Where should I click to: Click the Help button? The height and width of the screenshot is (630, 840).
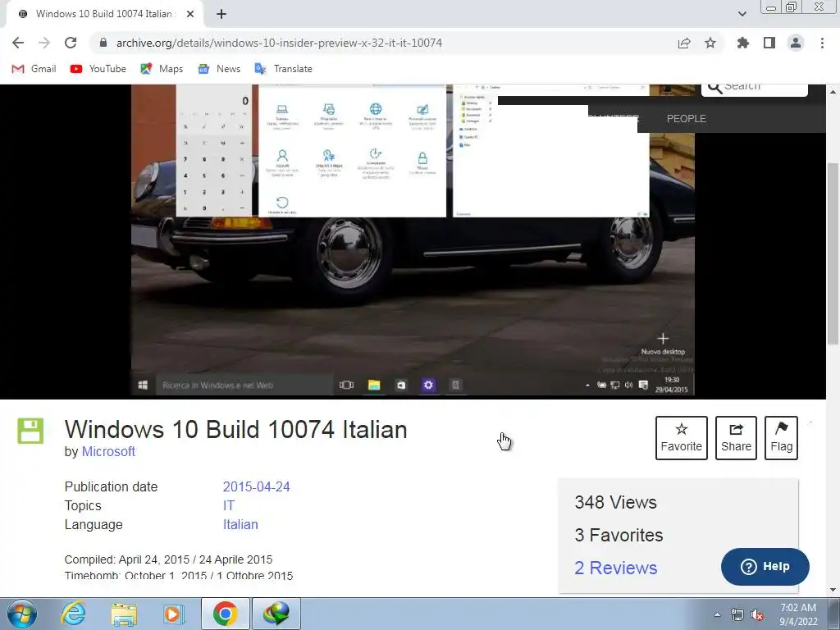tap(765, 566)
